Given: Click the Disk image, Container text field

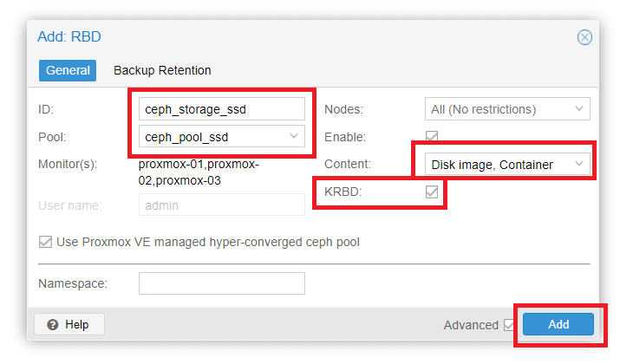Looking at the screenshot, I should tap(492, 164).
